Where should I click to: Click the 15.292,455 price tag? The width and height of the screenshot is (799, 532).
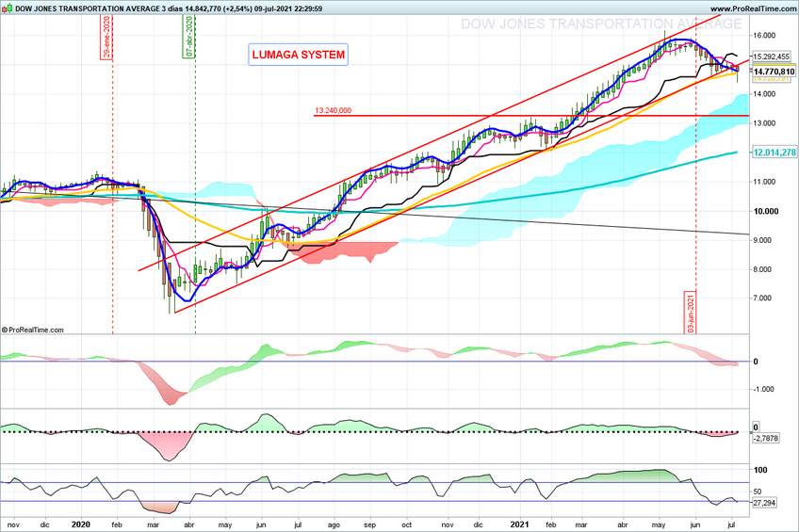pyautogui.click(x=771, y=56)
